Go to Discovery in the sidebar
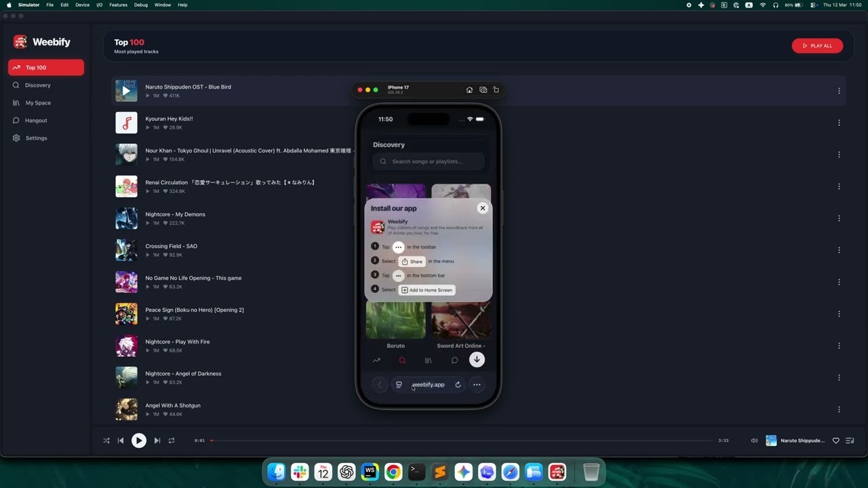The width and height of the screenshot is (868, 488). pyautogui.click(x=46, y=85)
